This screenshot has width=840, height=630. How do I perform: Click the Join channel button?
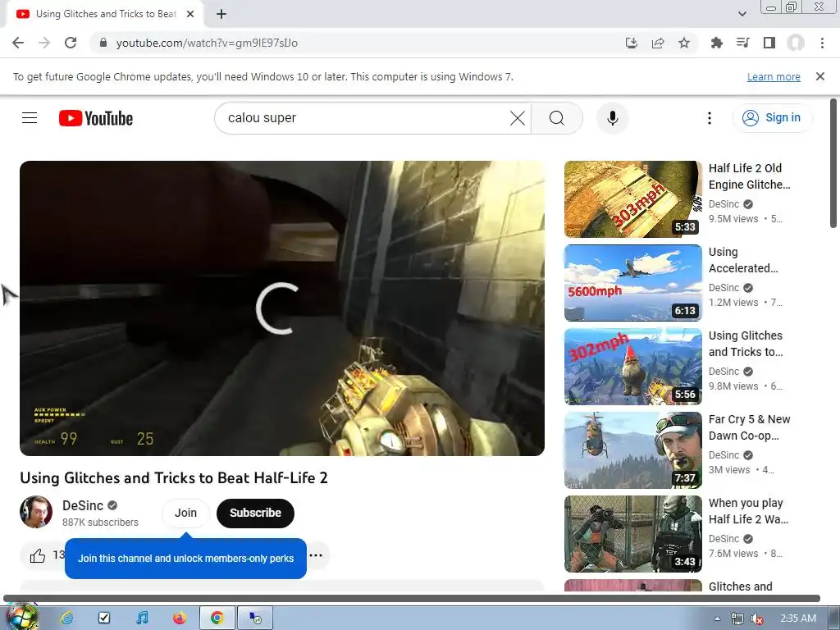click(185, 513)
